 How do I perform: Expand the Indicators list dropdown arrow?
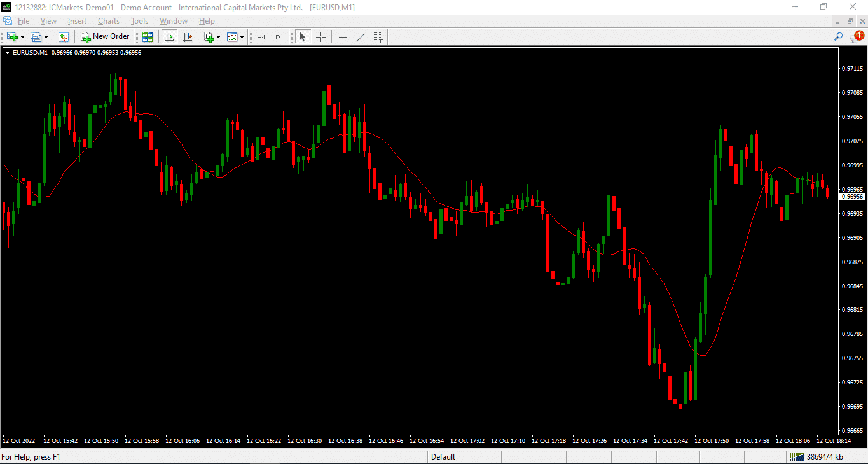click(x=219, y=38)
